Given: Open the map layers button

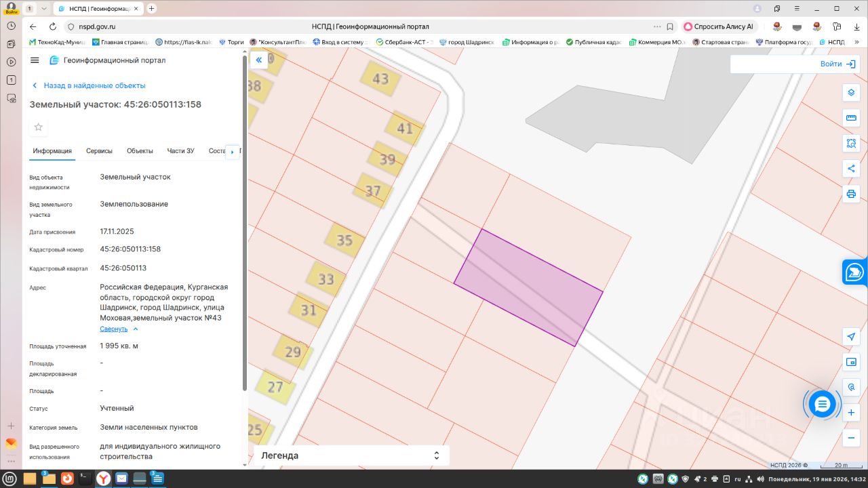Looking at the screenshot, I should pyautogui.click(x=851, y=93).
